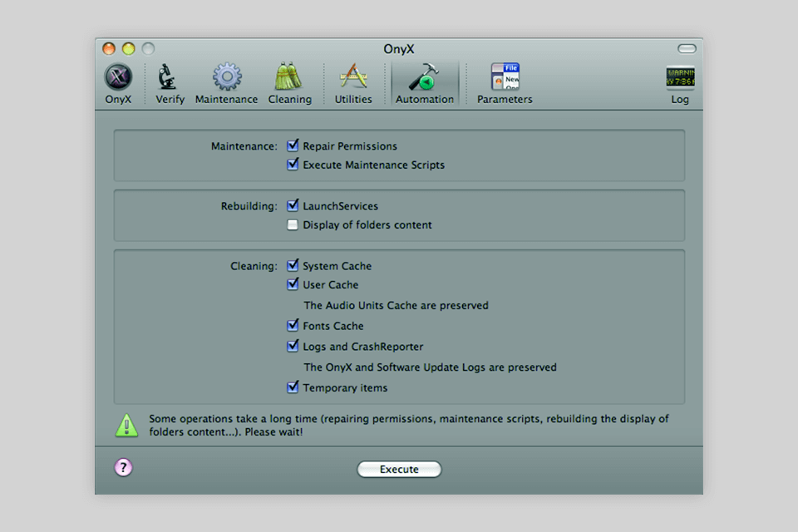Click the 'OnyX and Software Update Logs' note

click(x=430, y=367)
